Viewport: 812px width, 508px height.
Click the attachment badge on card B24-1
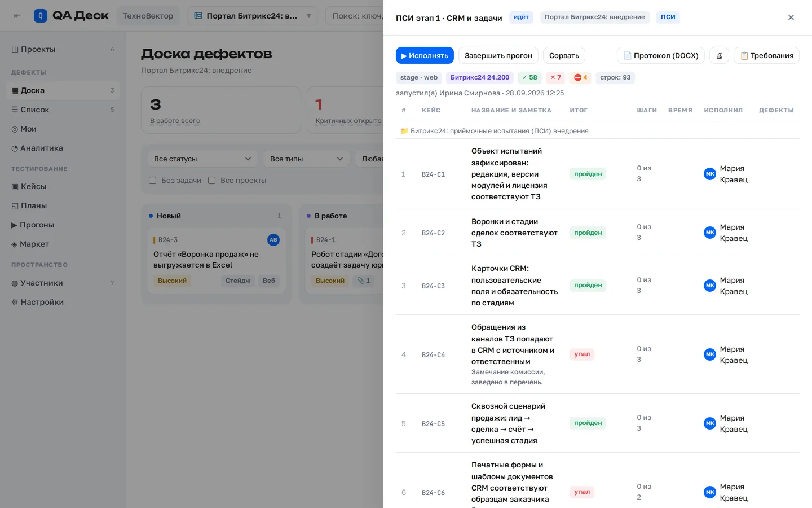pyautogui.click(x=364, y=281)
